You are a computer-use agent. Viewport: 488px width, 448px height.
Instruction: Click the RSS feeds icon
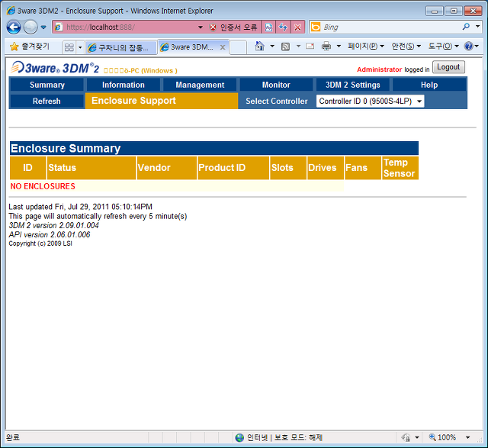pos(285,47)
